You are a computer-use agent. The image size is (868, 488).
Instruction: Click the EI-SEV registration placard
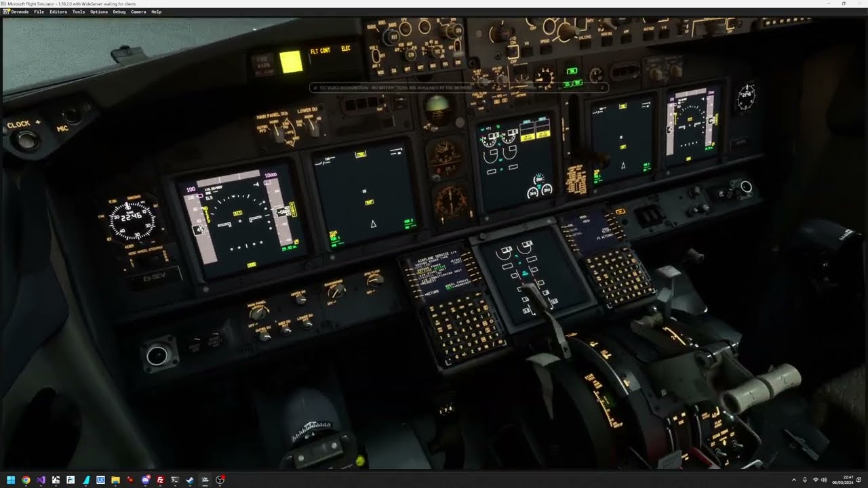click(155, 277)
